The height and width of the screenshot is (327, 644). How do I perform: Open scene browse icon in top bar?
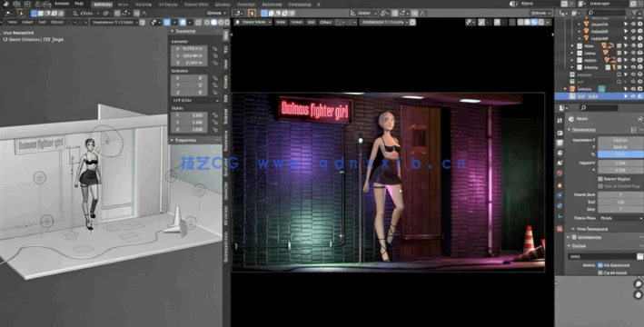tap(514, 4)
